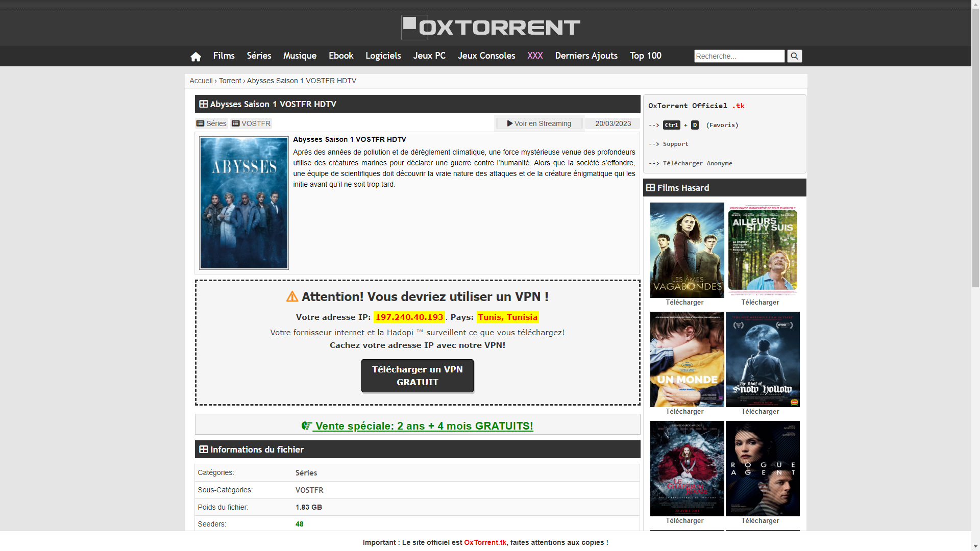The height and width of the screenshot is (551, 980).
Task: Open Le Chaperon Rouge poster
Action: [687, 468]
